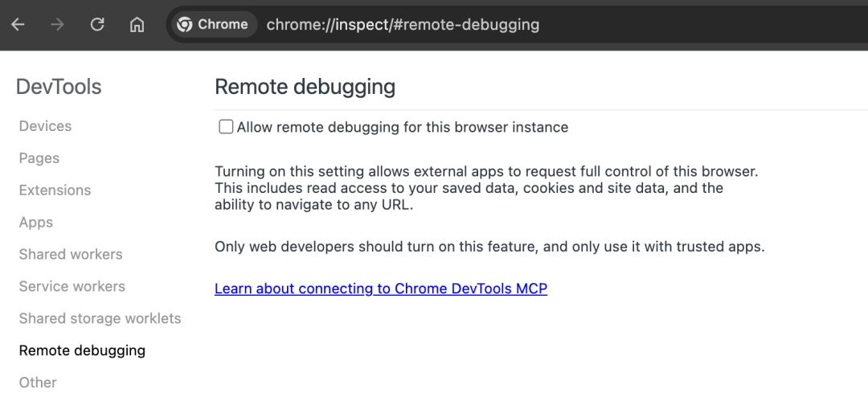868x409 pixels.
Task: Click the Chrome site info chip
Action: [213, 25]
